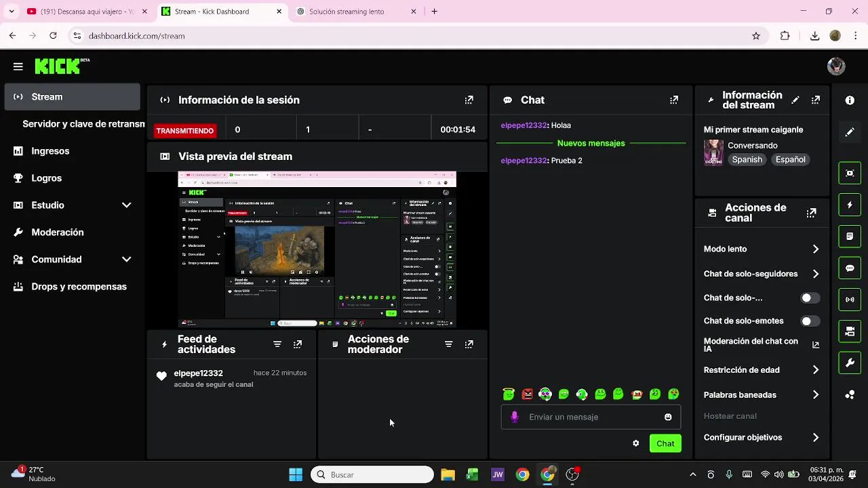This screenshot has height=488, width=868.
Task: Click the stream preview video
Action: (317, 249)
